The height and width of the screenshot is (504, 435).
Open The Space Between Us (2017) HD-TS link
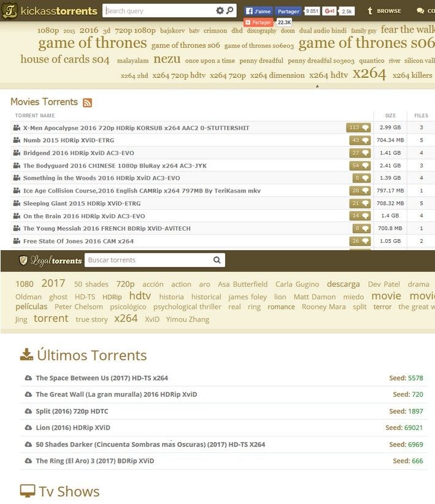coord(102,378)
